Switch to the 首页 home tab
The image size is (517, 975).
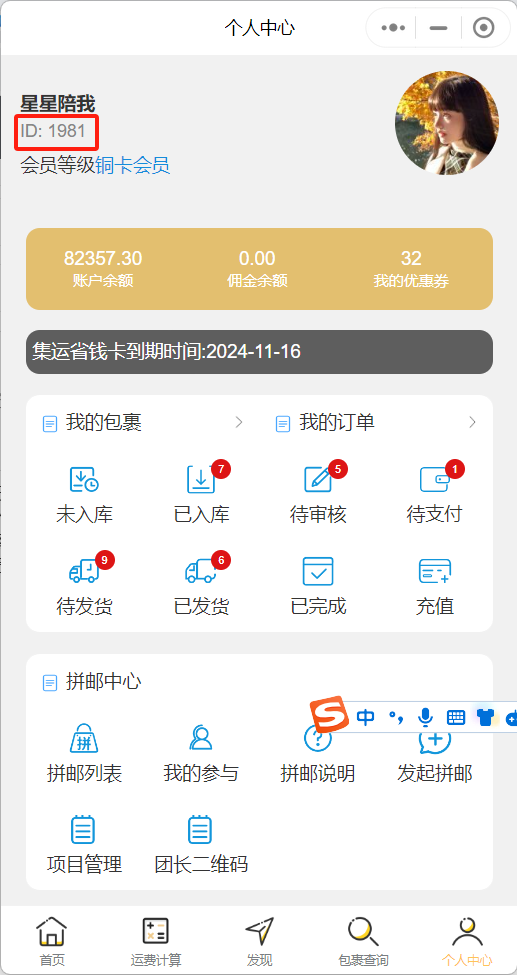pos(52,941)
